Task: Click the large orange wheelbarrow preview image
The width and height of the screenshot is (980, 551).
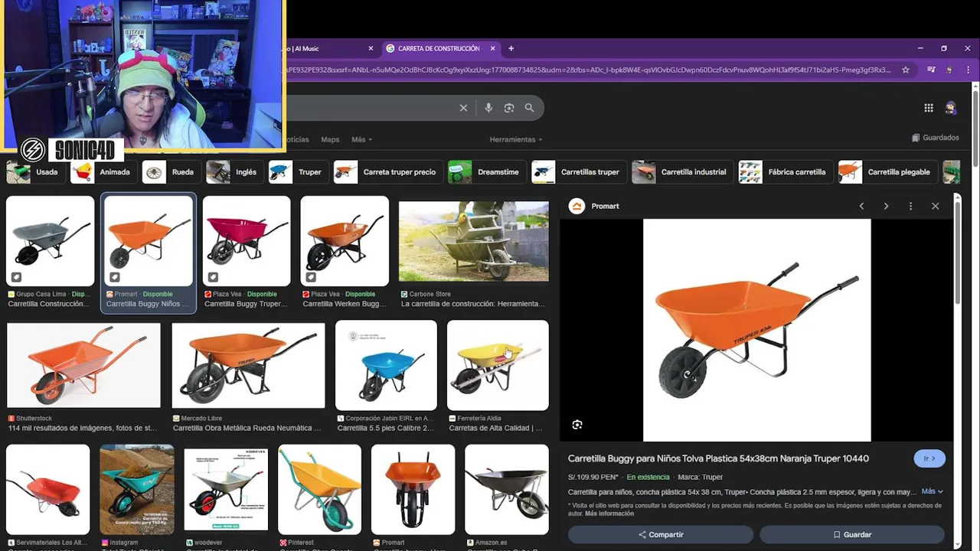Action: pyautogui.click(x=756, y=330)
